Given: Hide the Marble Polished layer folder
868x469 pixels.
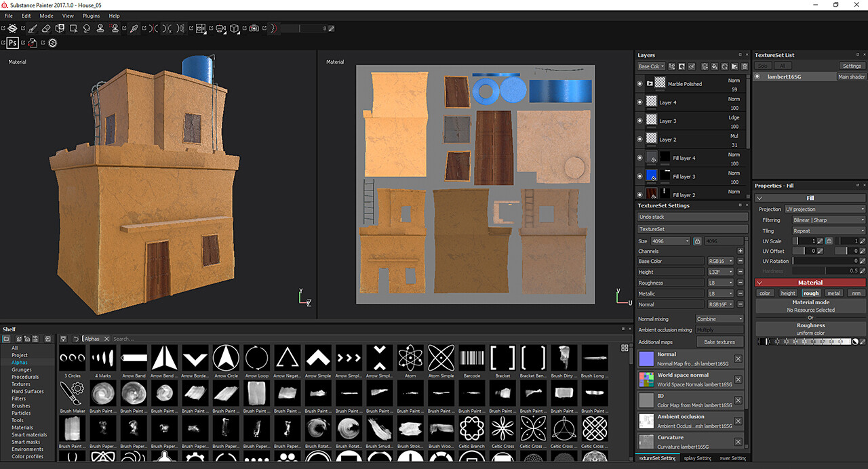Looking at the screenshot, I should [639, 84].
